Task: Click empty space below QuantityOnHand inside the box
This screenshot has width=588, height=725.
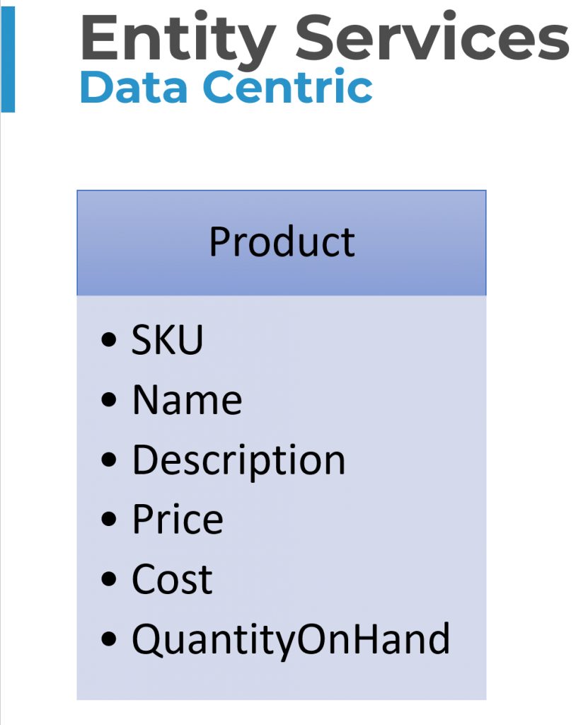Action: (282, 680)
